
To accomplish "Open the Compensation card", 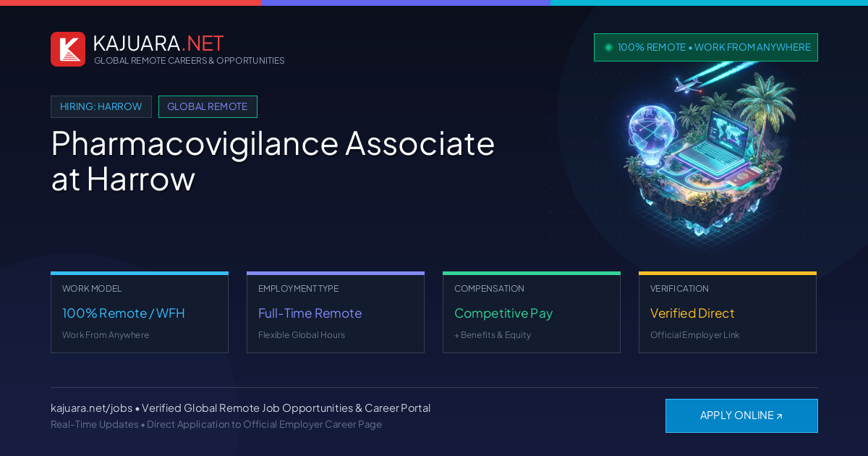I will click(x=532, y=312).
